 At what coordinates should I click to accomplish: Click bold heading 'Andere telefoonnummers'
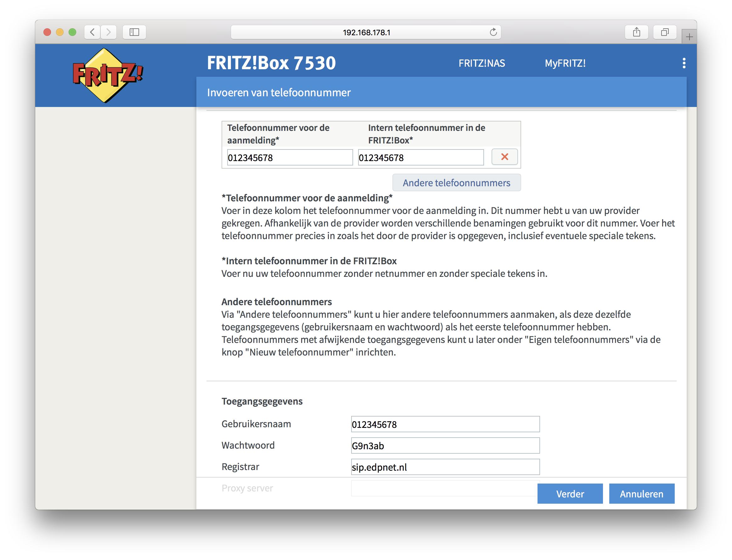(x=276, y=302)
